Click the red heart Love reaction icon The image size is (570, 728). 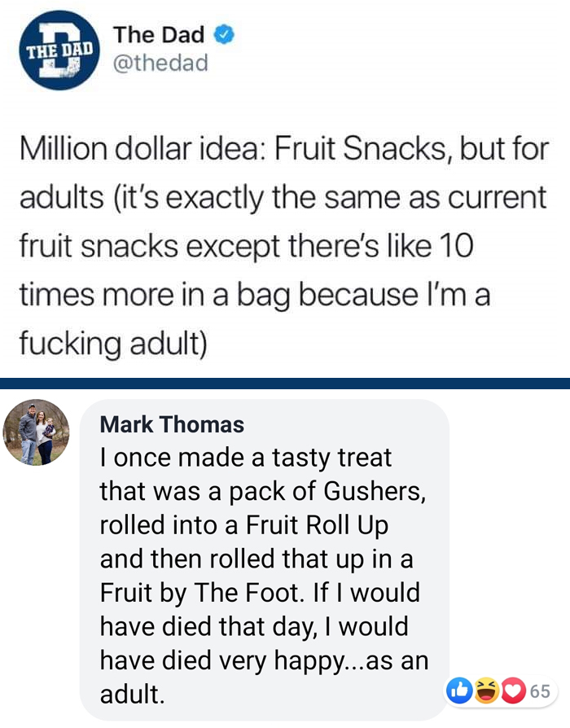[511, 691]
